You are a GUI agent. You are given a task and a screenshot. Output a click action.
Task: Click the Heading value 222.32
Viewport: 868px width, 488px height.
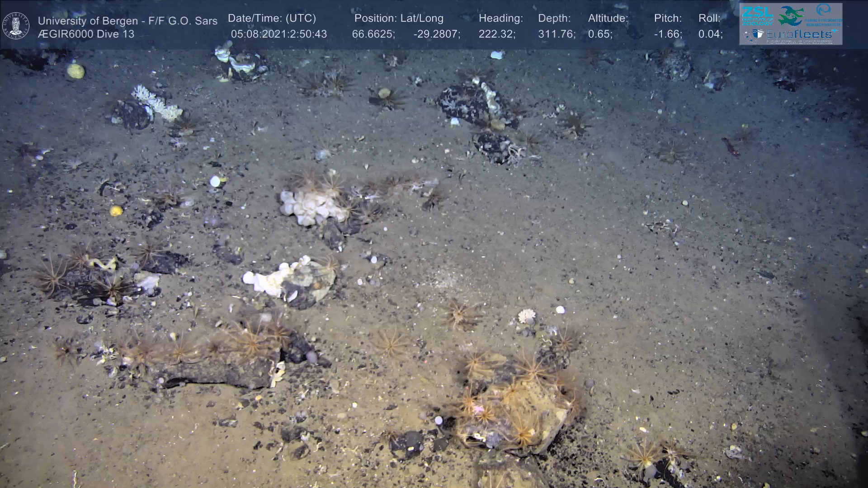pyautogui.click(x=496, y=34)
